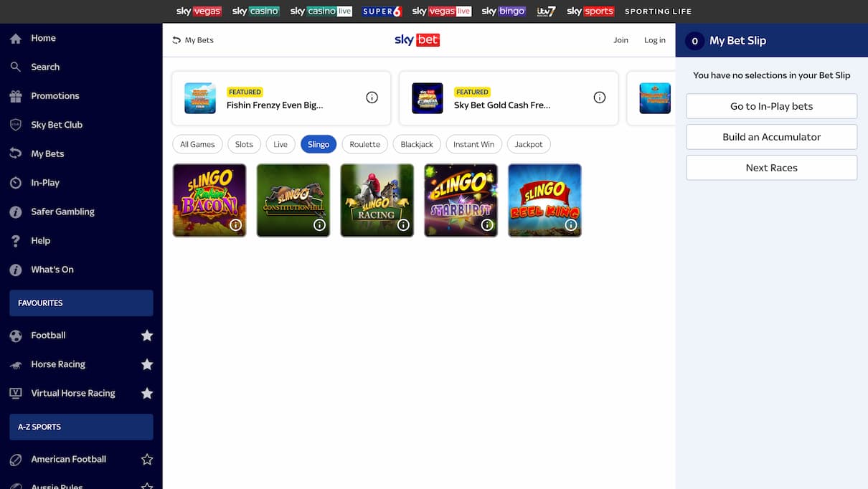Show info for Fishin Frenzy featured game
Screen dimensions: 868x489
[372, 98]
